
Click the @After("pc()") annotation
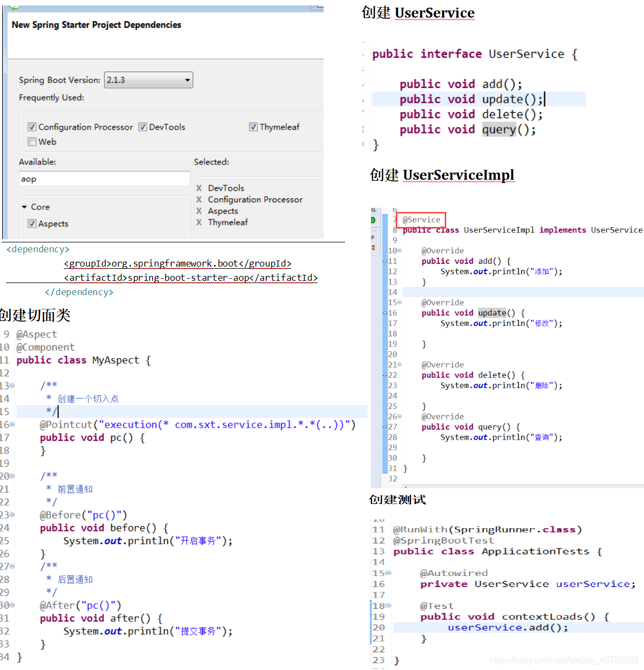pyautogui.click(x=80, y=605)
